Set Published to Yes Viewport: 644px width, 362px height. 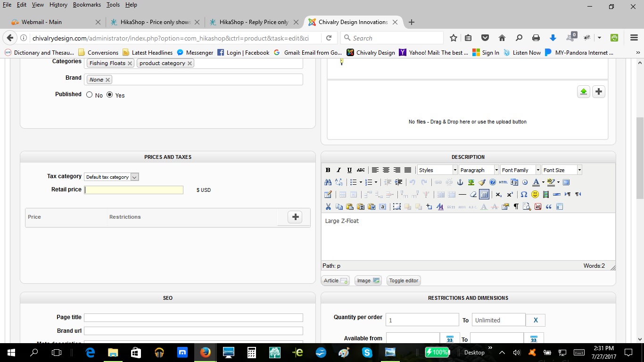(x=110, y=95)
